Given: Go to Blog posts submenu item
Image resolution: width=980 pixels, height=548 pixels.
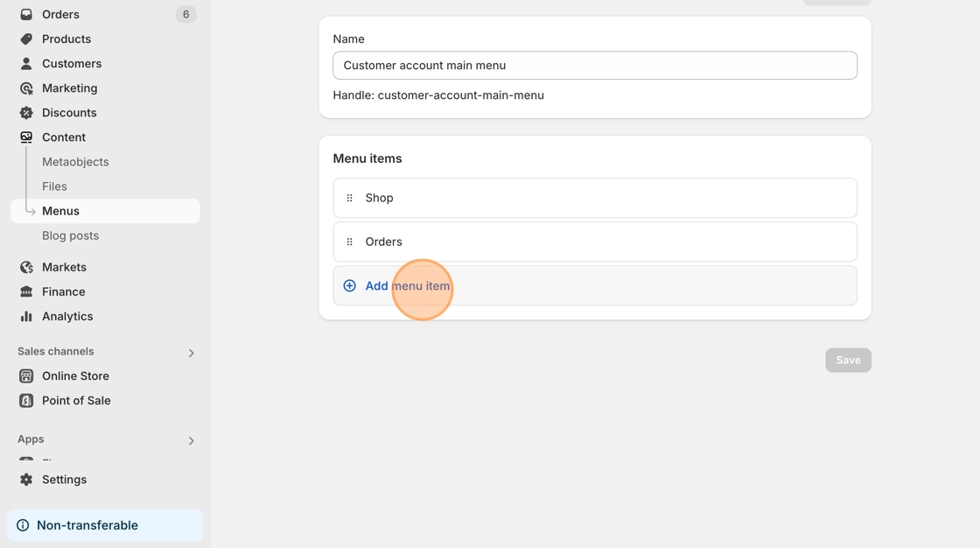Looking at the screenshot, I should (x=70, y=235).
